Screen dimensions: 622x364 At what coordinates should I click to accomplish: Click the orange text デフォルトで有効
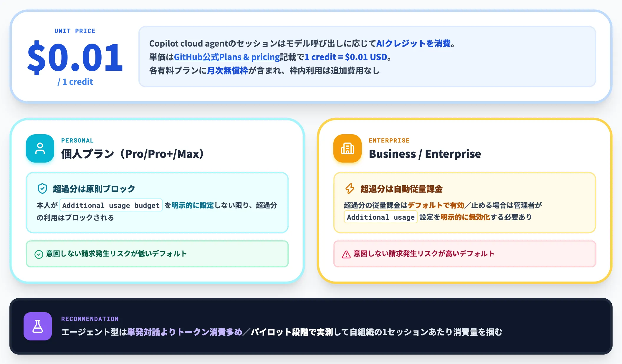(x=436, y=205)
